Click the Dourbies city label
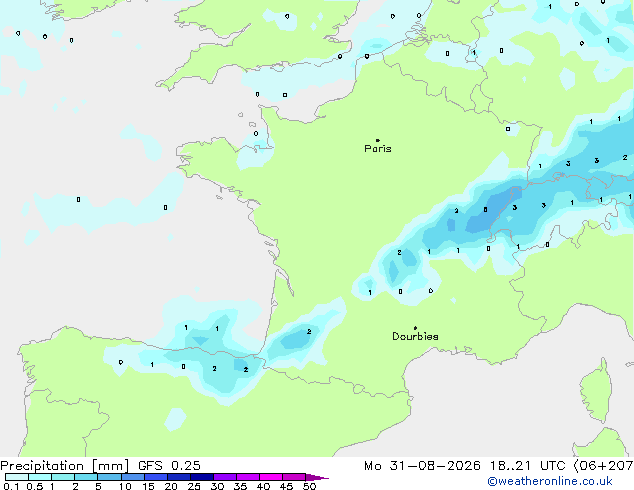The width and height of the screenshot is (634, 490). click(415, 336)
